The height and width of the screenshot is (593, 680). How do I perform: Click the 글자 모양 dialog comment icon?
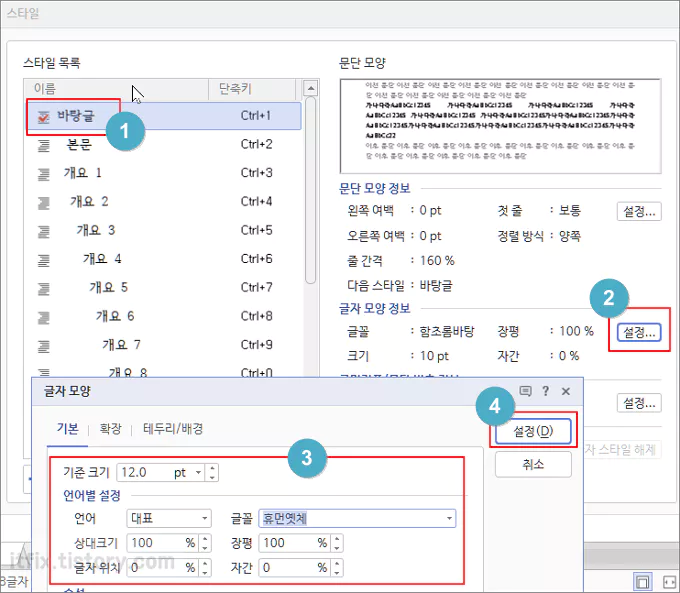[525, 391]
